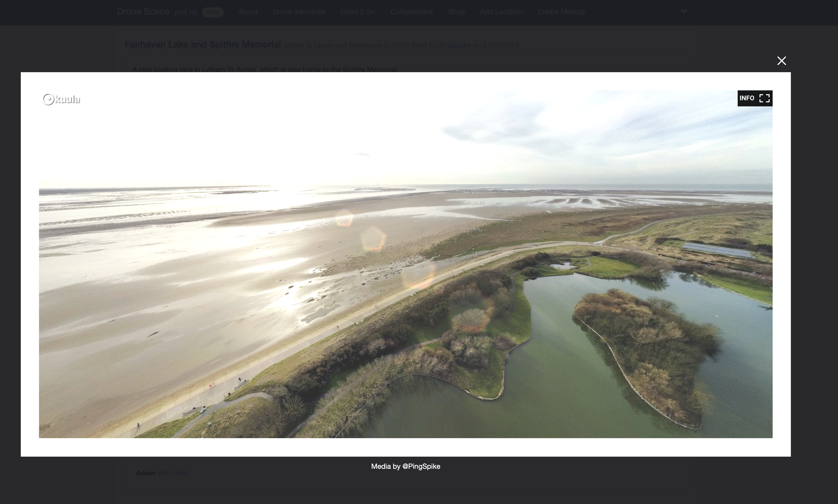Click the Drone Scene site title

tap(143, 12)
